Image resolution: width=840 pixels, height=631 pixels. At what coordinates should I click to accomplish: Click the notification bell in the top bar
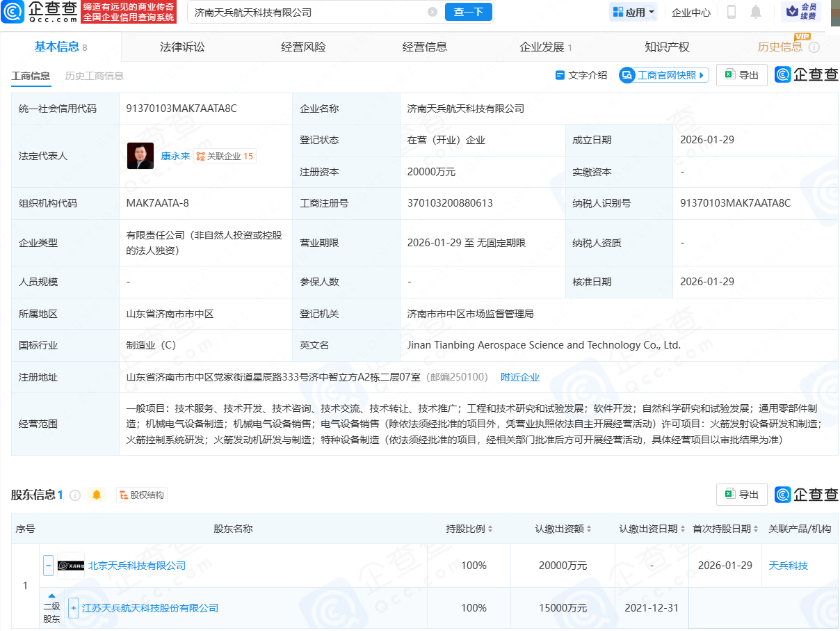pos(755,13)
